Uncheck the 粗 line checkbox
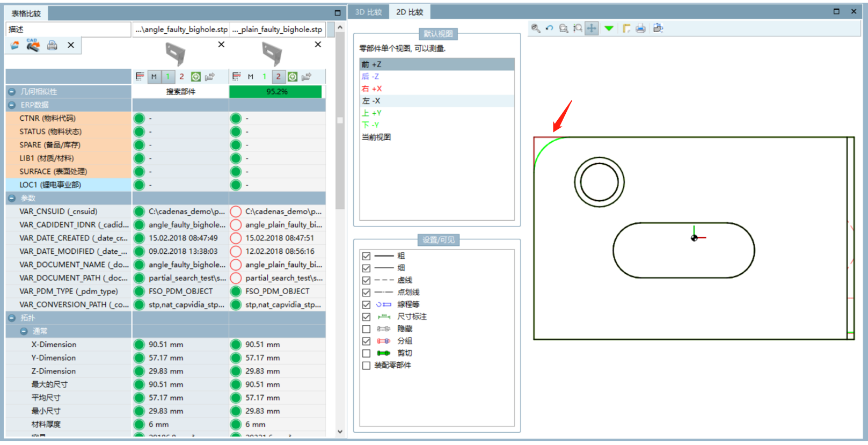 click(366, 256)
